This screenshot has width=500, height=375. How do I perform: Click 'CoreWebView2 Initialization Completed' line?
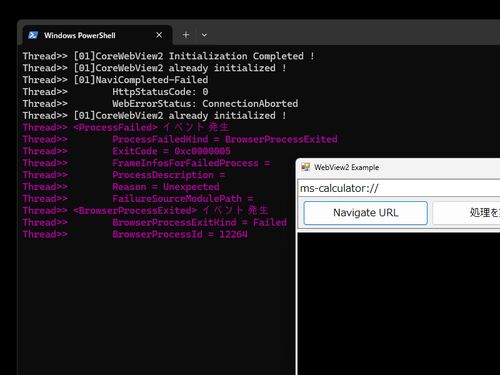coord(168,56)
